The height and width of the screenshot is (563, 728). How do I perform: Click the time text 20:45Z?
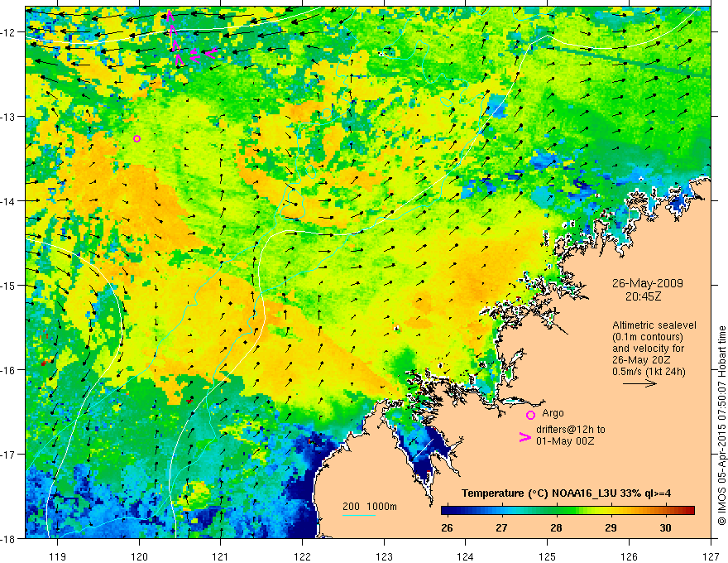point(643,296)
